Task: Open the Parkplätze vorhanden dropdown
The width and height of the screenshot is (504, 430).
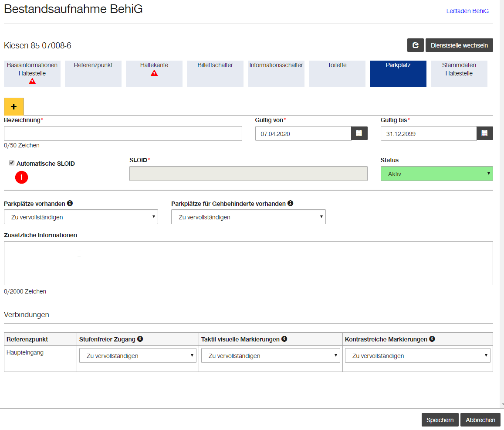Action: (x=81, y=217)
